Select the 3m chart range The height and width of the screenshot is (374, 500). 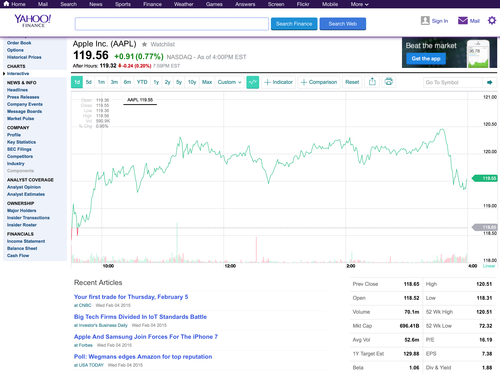coord(114,82)
